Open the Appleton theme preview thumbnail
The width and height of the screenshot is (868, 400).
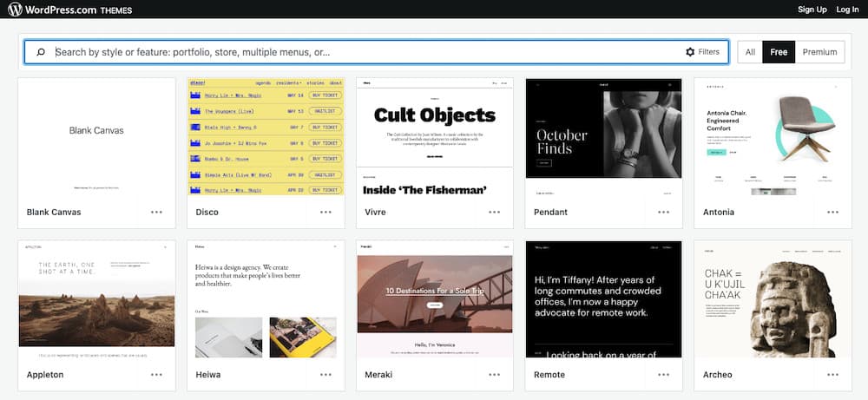pos(97,299)
